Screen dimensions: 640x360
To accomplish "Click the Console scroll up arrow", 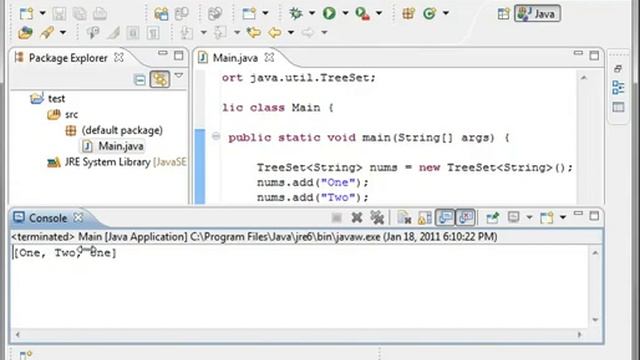I will tap(595, 253).
